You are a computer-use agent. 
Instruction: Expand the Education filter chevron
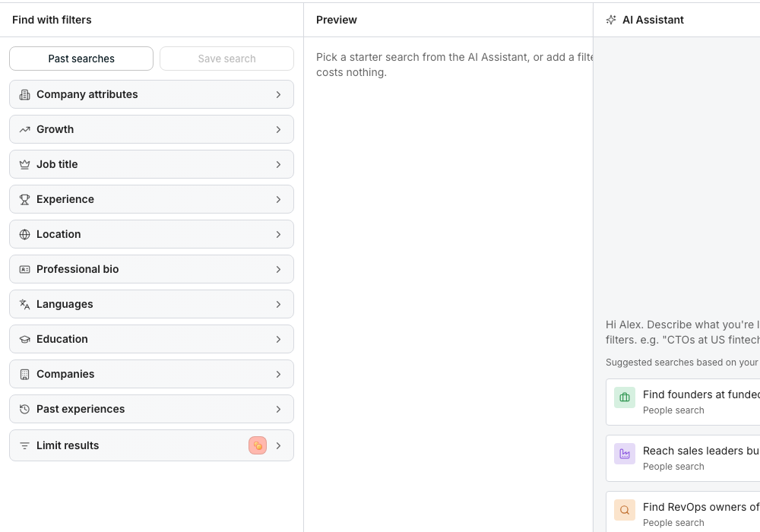(278, 339)
